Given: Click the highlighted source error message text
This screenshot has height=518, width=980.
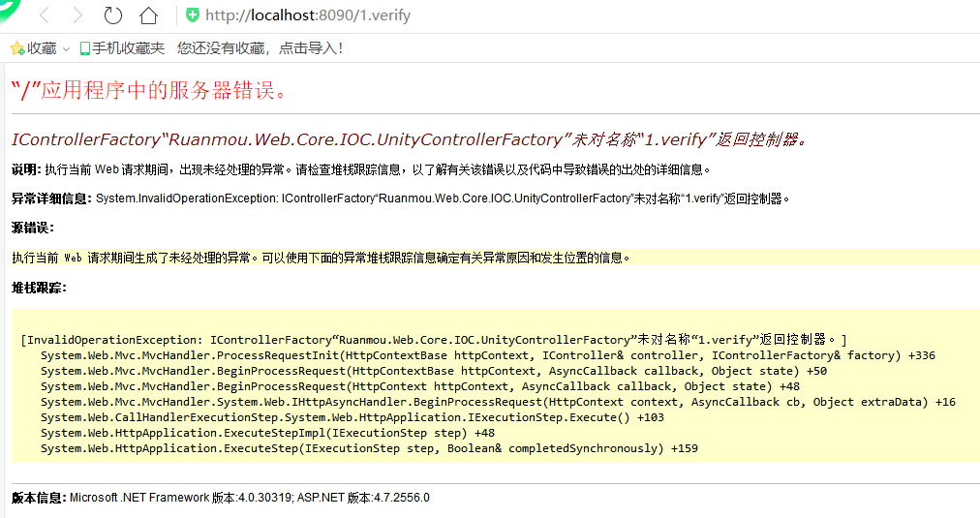Looking at the screenshot, I should (x=321, y=258).
